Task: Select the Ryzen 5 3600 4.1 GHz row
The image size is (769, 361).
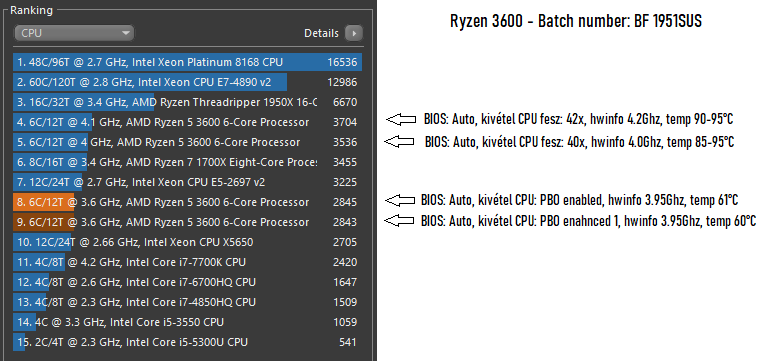Action: click(x=188, y=122)
